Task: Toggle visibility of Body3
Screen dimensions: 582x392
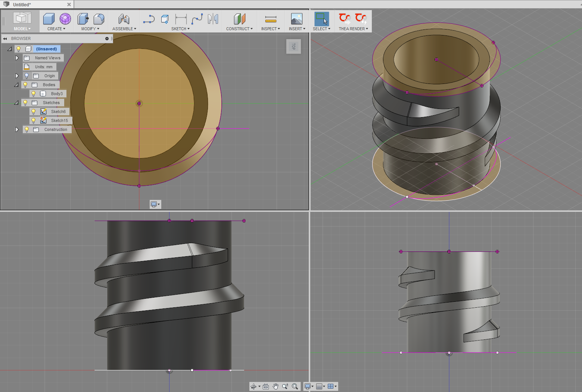Action: (x=34, y=94)
